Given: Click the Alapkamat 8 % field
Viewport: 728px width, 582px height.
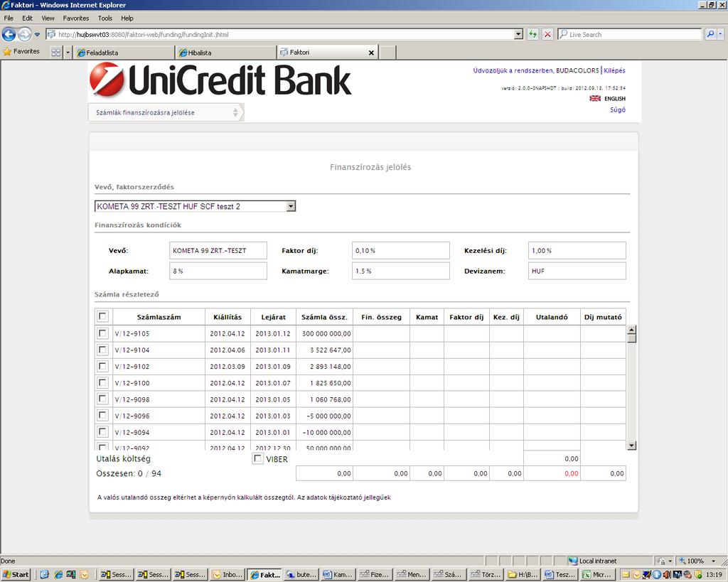Looking at the screenshot, I should point(218,271).
